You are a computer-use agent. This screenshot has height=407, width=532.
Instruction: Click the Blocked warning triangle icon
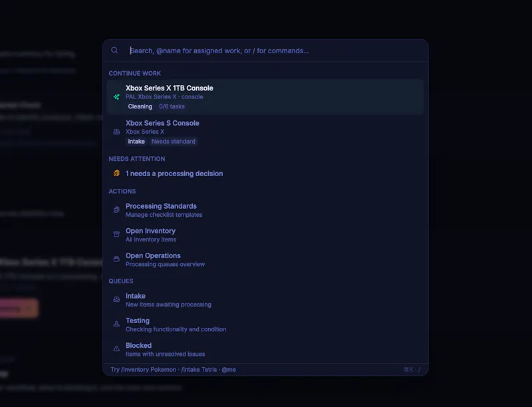point(116,348)
